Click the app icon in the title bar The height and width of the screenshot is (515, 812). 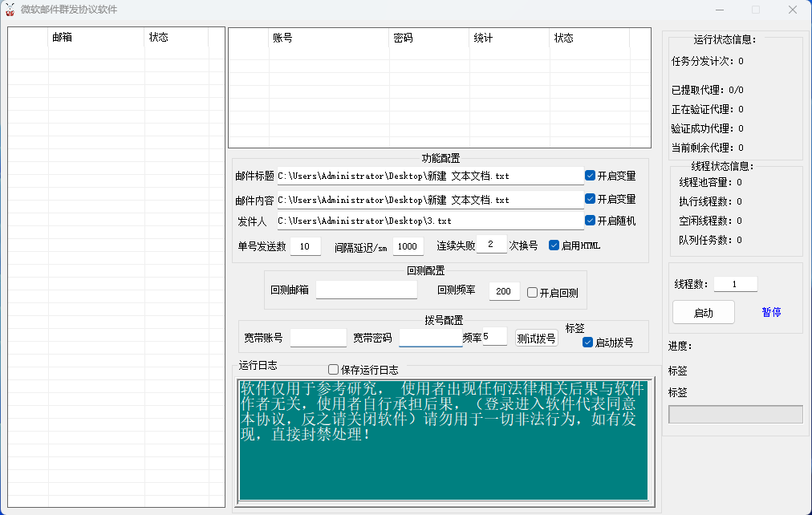pyautogui.click(x=10, y=10)
